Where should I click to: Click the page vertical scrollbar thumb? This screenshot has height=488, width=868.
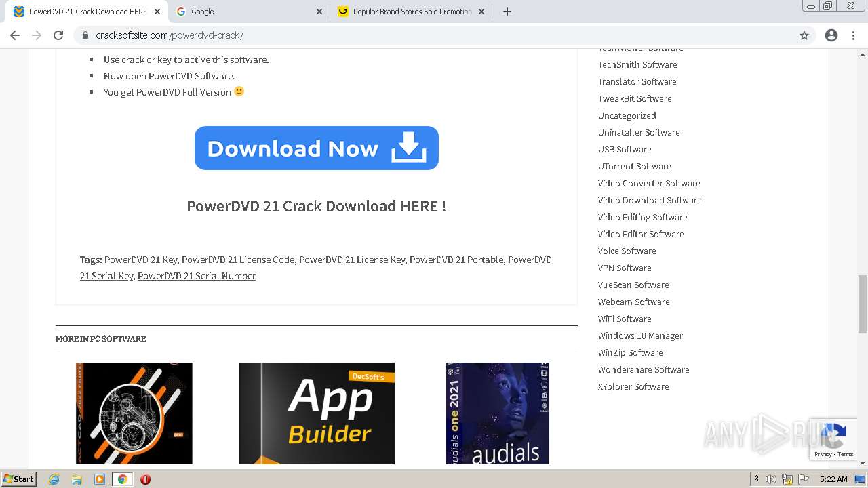coord(862,304)
